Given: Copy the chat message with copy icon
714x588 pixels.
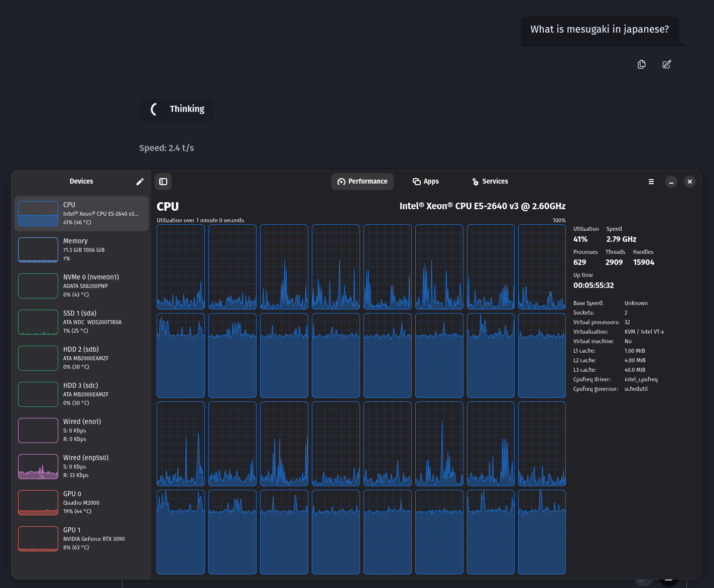Looking at the screenshot, I should click(641, 64).
